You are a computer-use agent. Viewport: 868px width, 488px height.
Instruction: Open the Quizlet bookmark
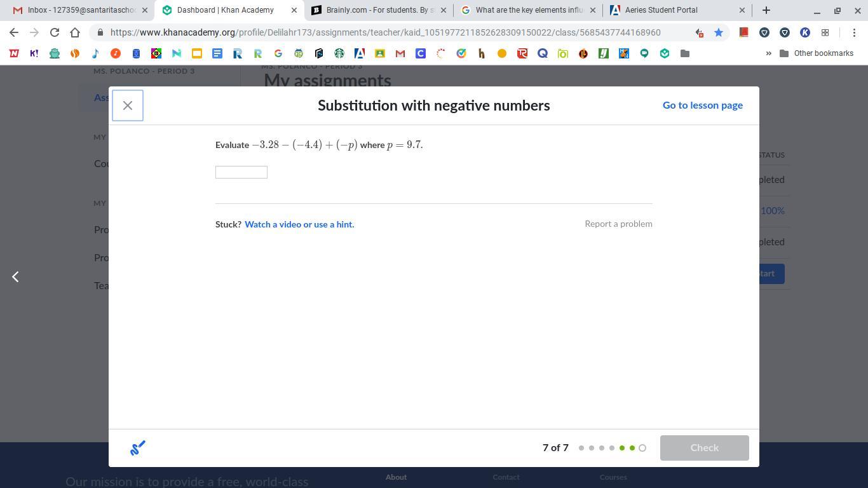tap(543, 53)
